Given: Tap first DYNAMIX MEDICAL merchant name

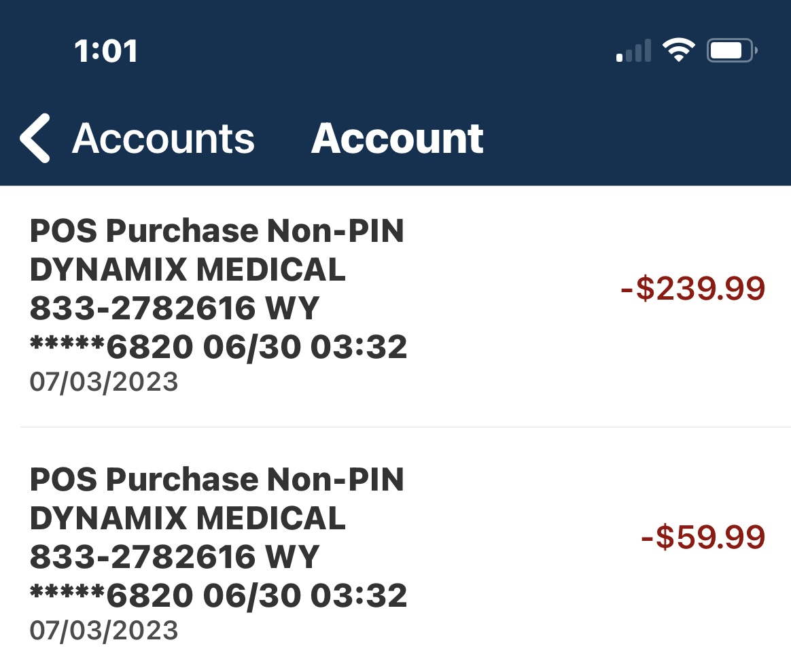Looking at the screenshot, I should tap(188, 269).
